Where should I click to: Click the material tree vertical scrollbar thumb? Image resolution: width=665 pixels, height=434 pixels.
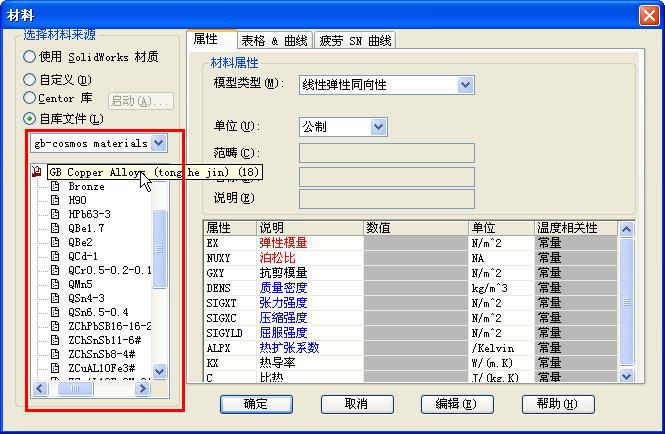159,249
